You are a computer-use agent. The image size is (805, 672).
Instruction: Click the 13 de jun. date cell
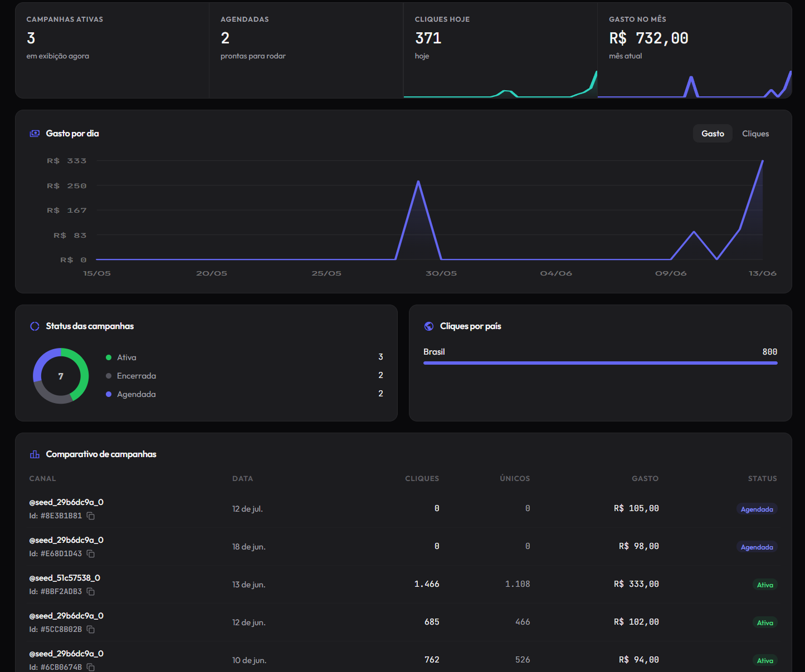click(x=248, y=585)
